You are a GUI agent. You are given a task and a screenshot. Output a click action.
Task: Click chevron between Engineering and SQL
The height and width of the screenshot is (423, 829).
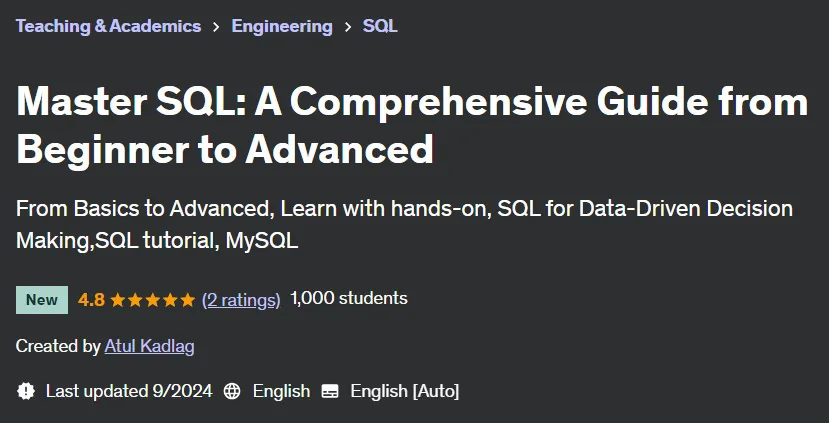[x=347, y=26]
